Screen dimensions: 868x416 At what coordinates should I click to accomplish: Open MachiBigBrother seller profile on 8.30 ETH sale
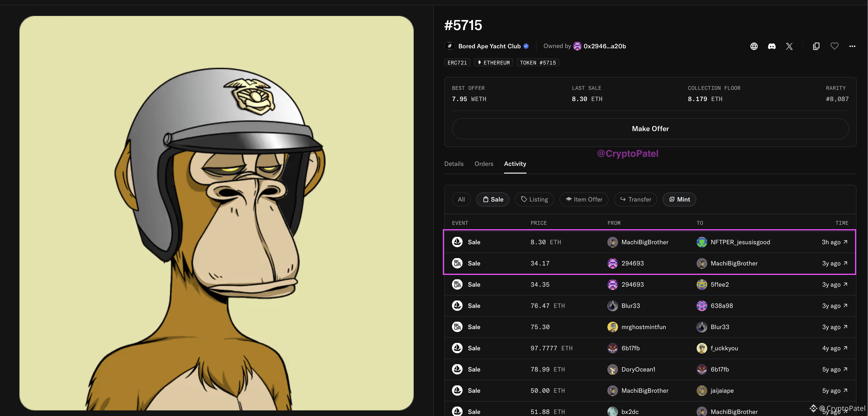click(x=645, y=242)
